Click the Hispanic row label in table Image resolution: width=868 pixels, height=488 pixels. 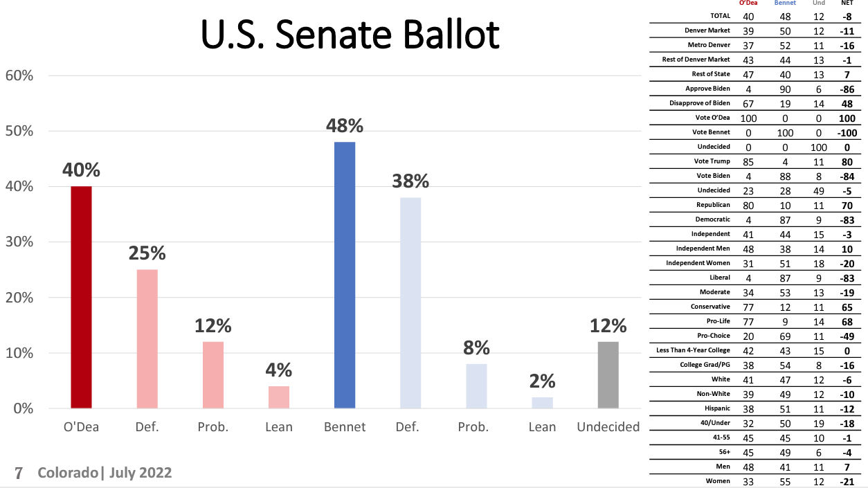tap(716, 408)
